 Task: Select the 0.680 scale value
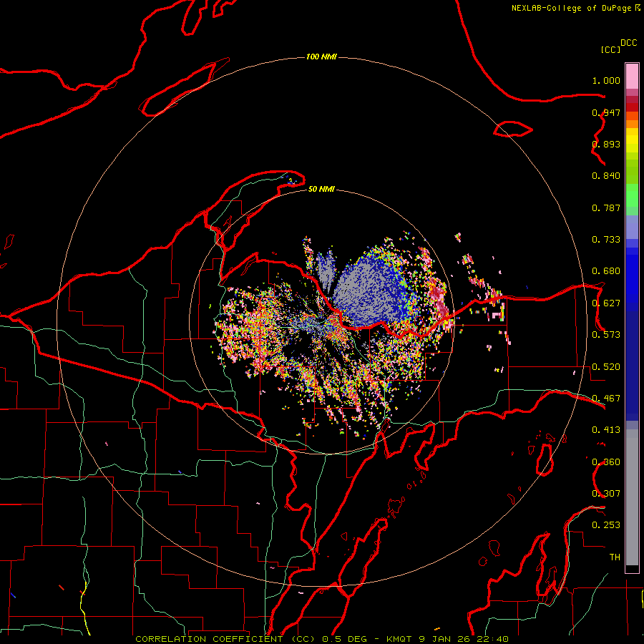coord(606,271)
